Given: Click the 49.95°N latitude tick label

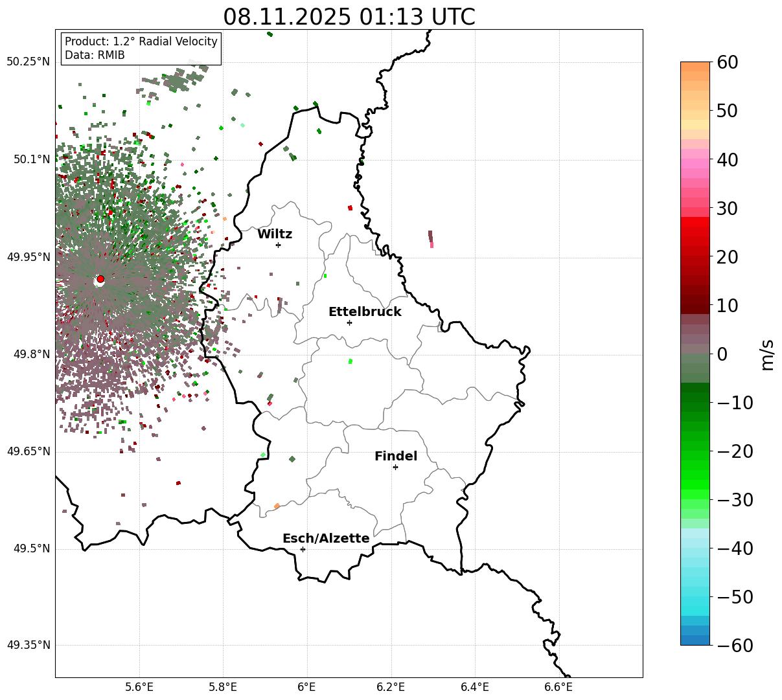Looking at the screenshot, I should pyautogui.click(x=28, y=257).
